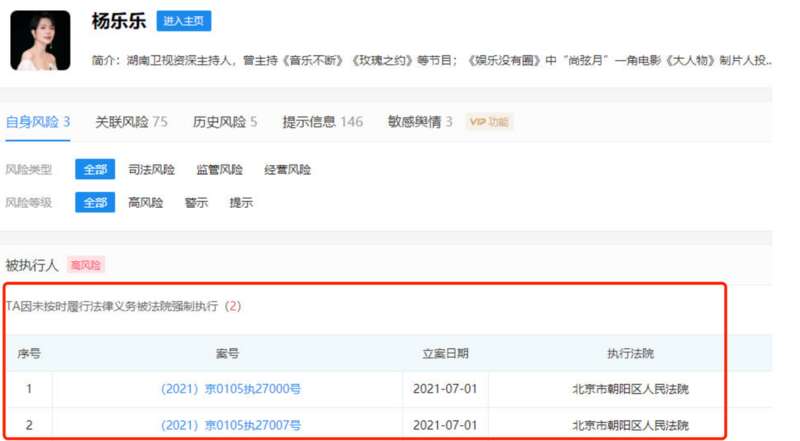
Task: Filter risk level by 高风险
Action: [x=145, y=202]
